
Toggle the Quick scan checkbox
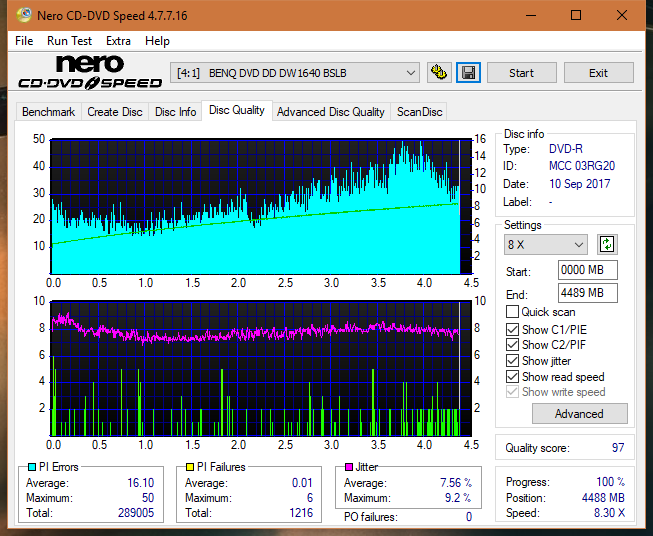pos(512,312)
